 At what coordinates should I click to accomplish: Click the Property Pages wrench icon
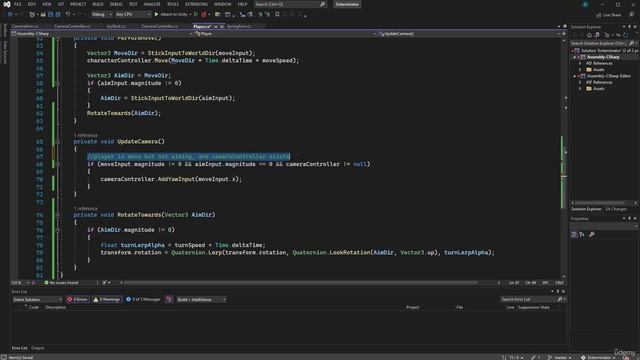pos(592,235)
